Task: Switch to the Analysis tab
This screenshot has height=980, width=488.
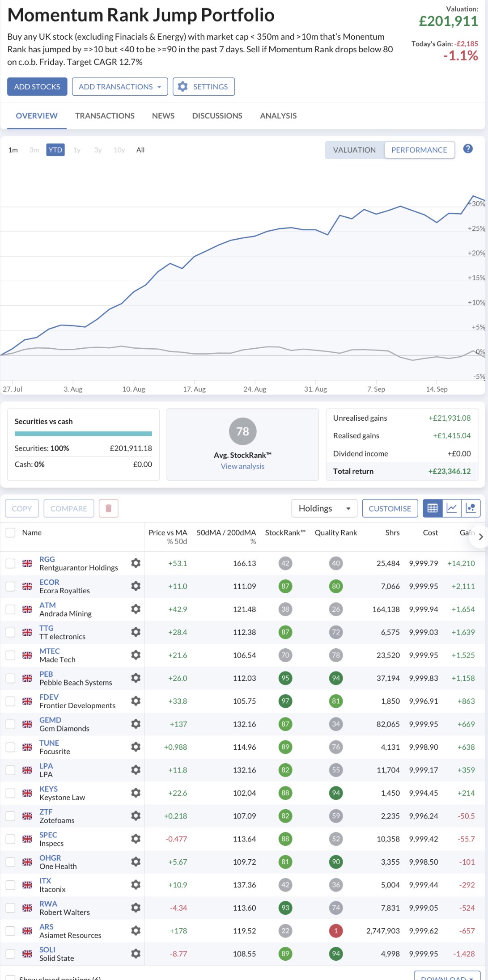Action: 278,116
